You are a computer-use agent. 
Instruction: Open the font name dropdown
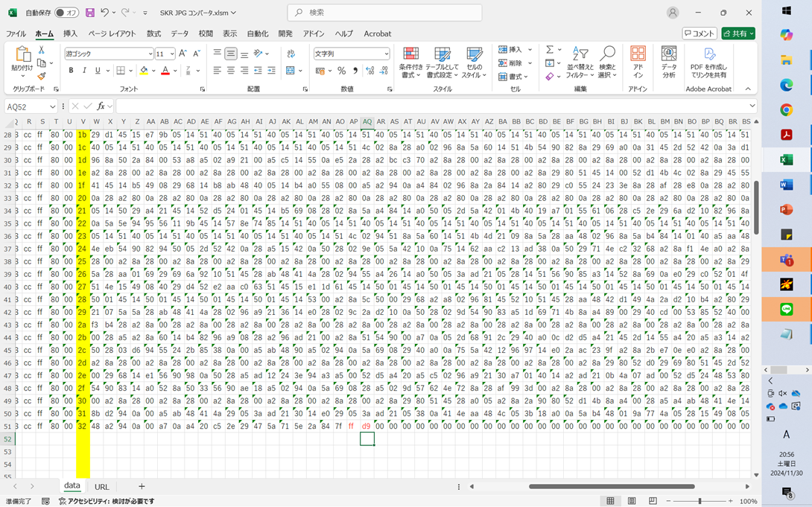[150, 54]
